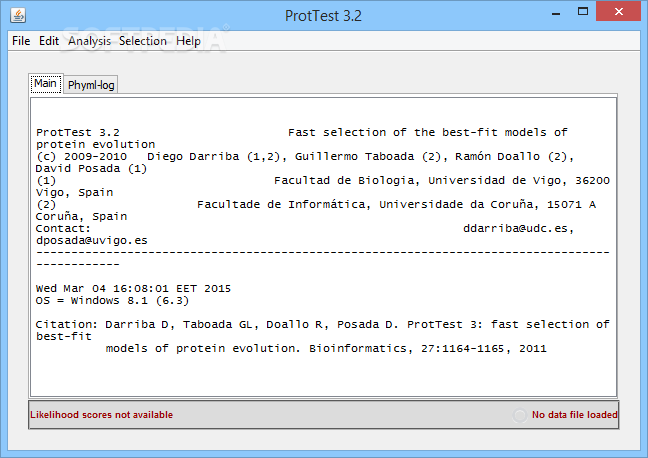Click 'Facultade de Informática' text line
Screen dimensions: 648x458
pos(396,205)
